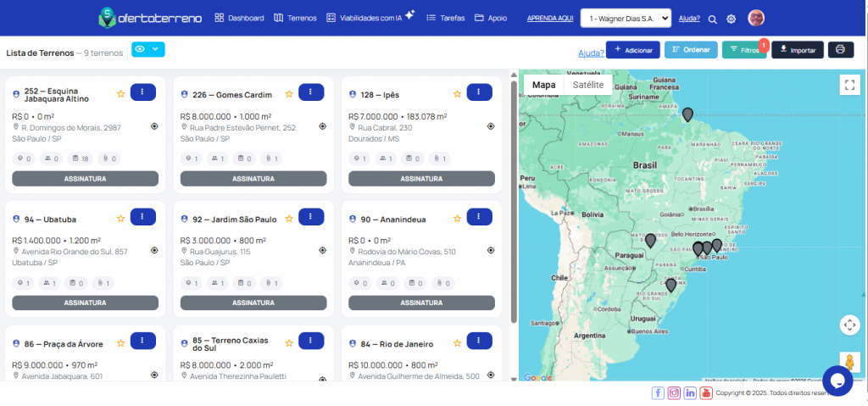Favorite the Ananindeua card star
Image resolution: width=868 pixels, height=406 pixels.
coord(457,219)
